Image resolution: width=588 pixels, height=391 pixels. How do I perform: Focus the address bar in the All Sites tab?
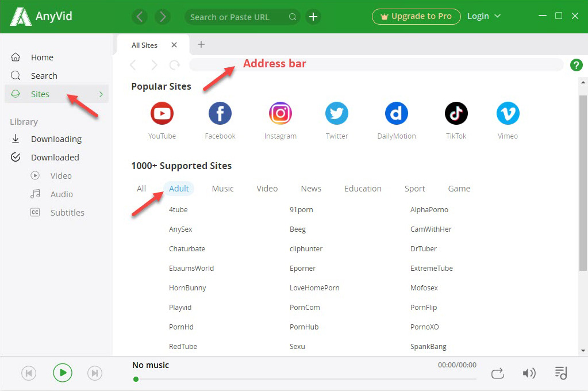pyautogui.click(x=376, y=64)
